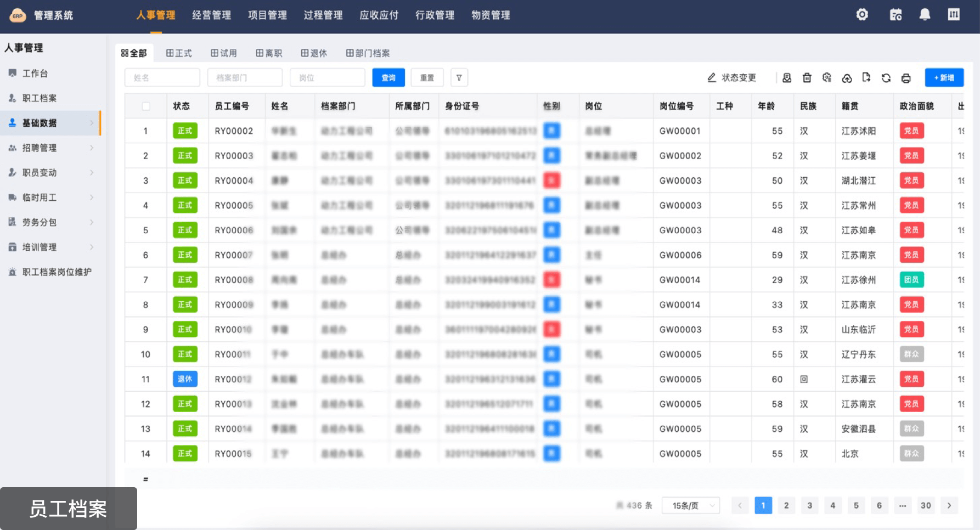Image resolution: width=980 pixels, height=530 pixels.
Task: Click the blue 查询 search button
Action: click(x=388, y=78)
